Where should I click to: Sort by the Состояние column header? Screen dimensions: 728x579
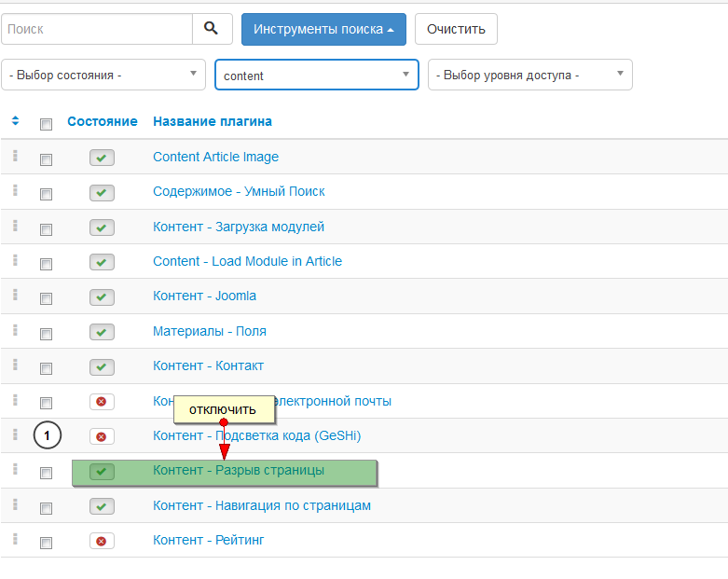(103, 121)
